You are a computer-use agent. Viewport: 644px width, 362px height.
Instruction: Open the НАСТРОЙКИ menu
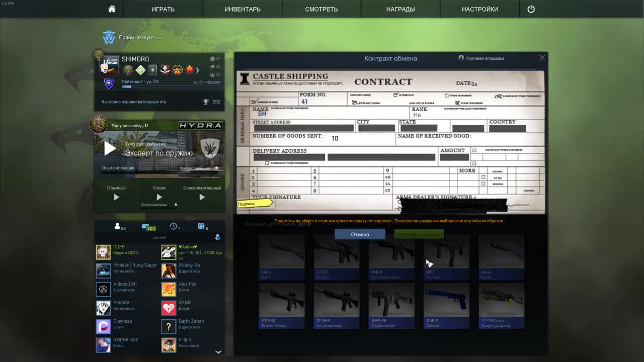click(x=480, y=9)
